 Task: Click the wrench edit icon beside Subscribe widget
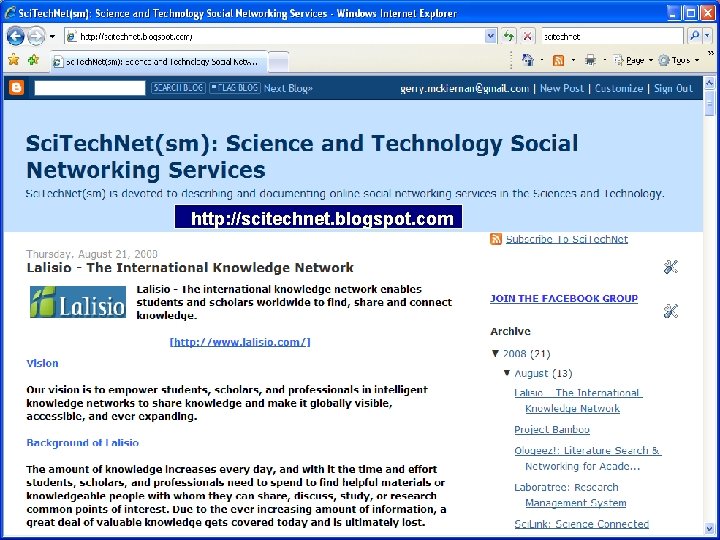671,266
